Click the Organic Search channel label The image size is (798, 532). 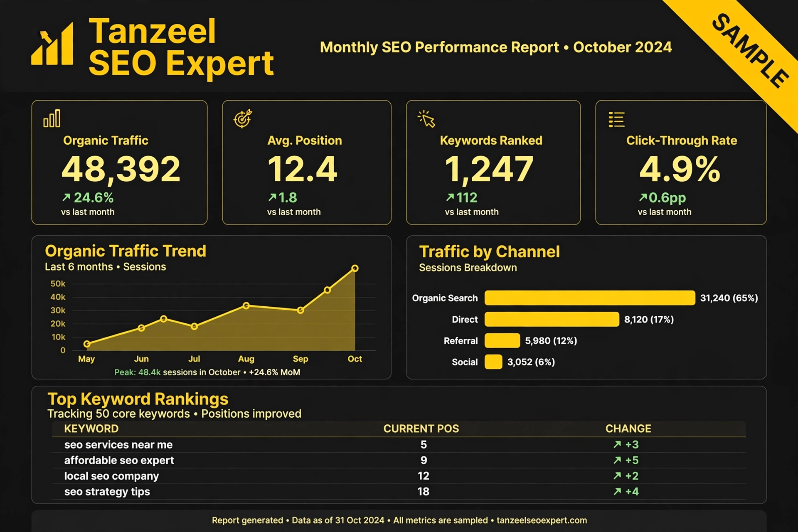tap(445, 298)
